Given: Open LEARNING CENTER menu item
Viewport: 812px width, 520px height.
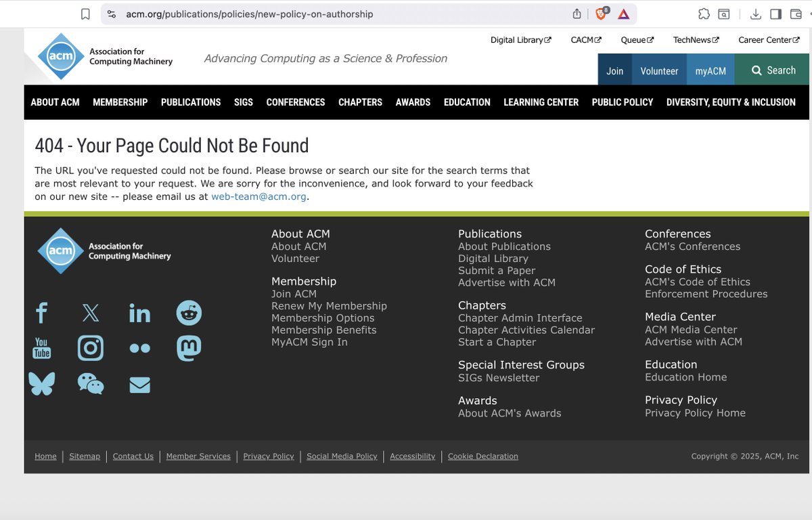Looking at the screenshot, I should coord(541,102).
